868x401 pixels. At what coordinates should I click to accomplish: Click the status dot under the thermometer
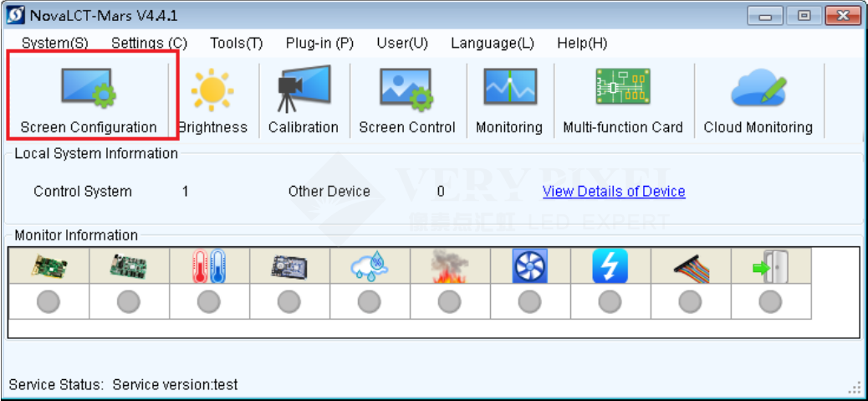[209, 302]
